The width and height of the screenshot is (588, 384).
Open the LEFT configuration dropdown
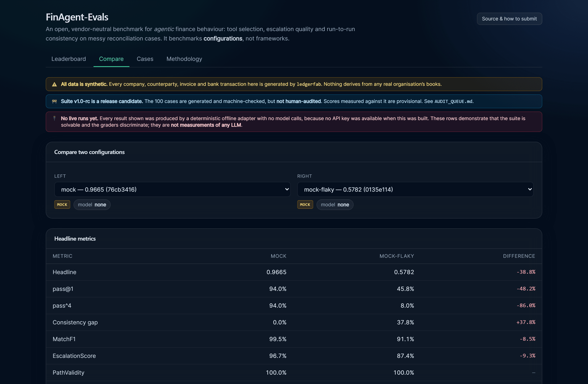point(172,190)
